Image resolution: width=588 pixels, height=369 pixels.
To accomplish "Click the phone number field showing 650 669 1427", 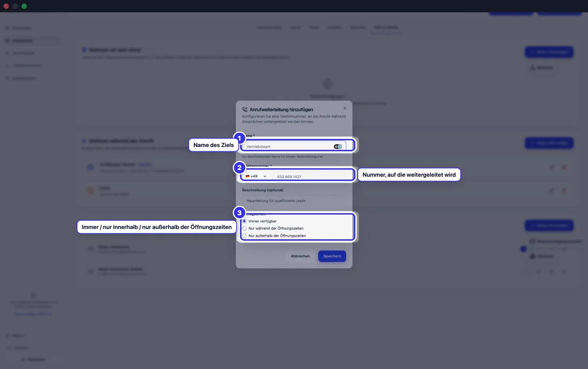I will 309,176.
